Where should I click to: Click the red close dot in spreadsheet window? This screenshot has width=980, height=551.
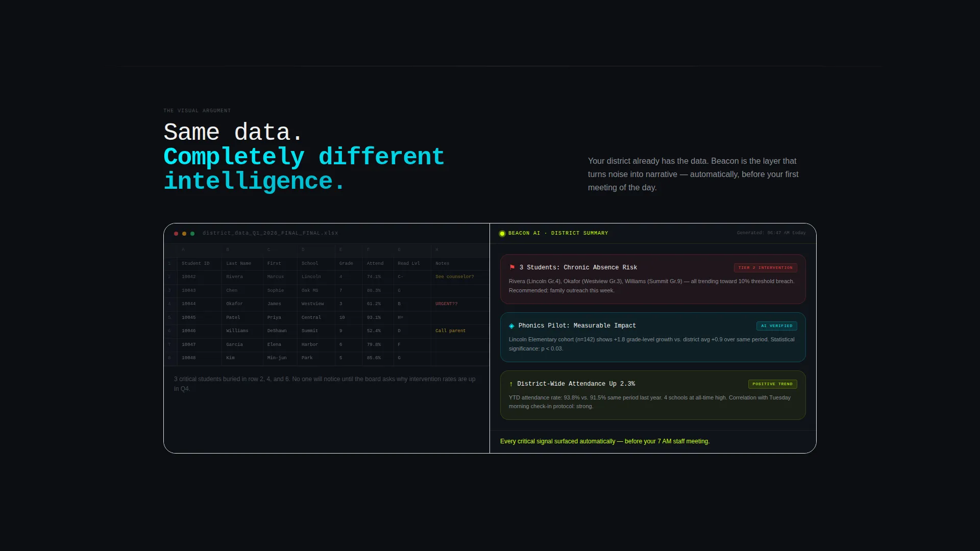[x=176, y=234]
